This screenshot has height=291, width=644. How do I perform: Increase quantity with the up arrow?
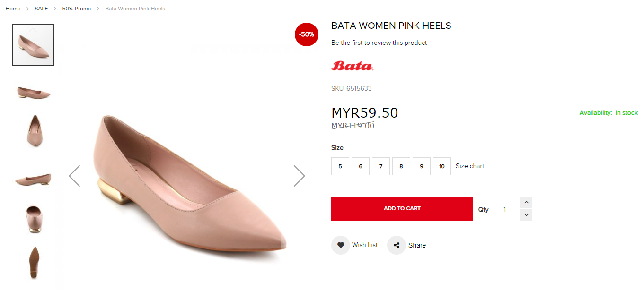click(526, 203)
